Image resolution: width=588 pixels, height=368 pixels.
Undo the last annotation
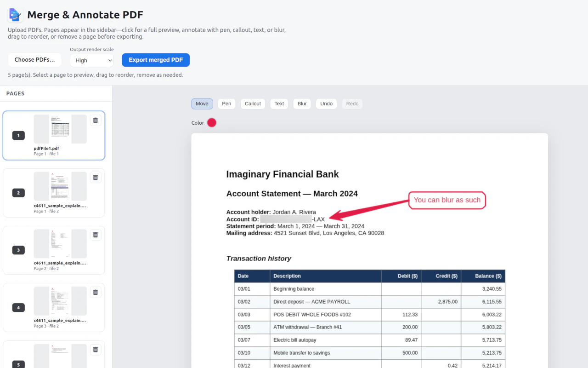pyautogui.click(x=326, y=103)
